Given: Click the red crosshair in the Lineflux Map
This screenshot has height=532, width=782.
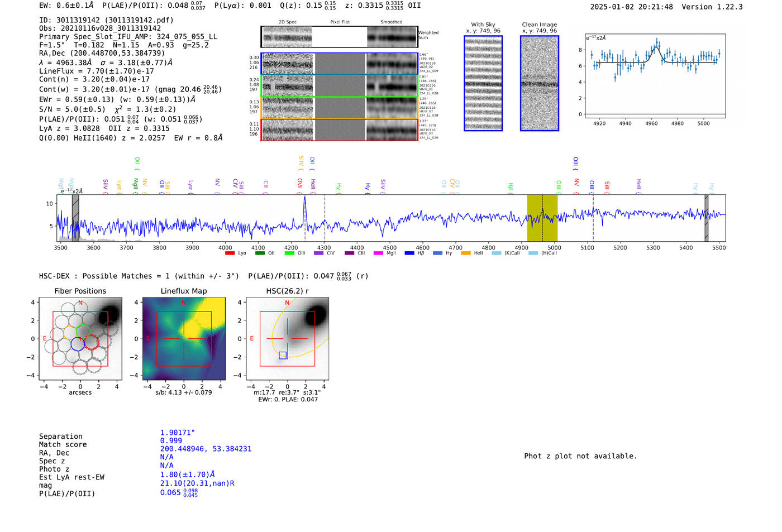Looking at the screenshot, I should tap(184, 338).
